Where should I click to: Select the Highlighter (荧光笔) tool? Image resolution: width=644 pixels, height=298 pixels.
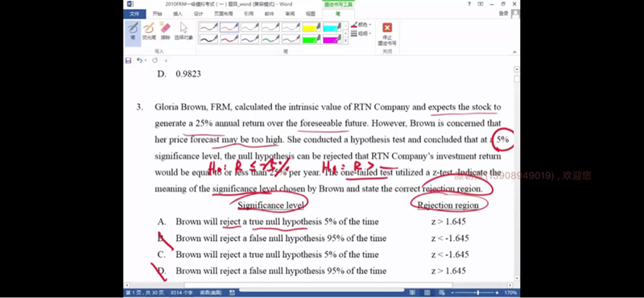click(x=149, y=31)
